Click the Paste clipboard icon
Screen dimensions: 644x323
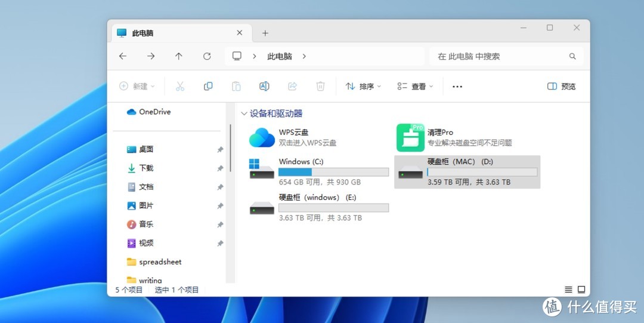(236, 87)
